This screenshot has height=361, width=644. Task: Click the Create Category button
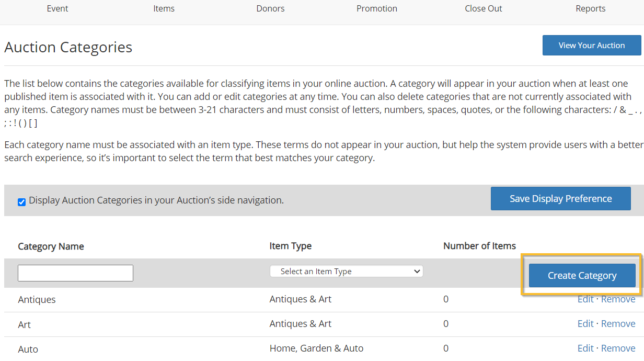click(x=582, y=276)
